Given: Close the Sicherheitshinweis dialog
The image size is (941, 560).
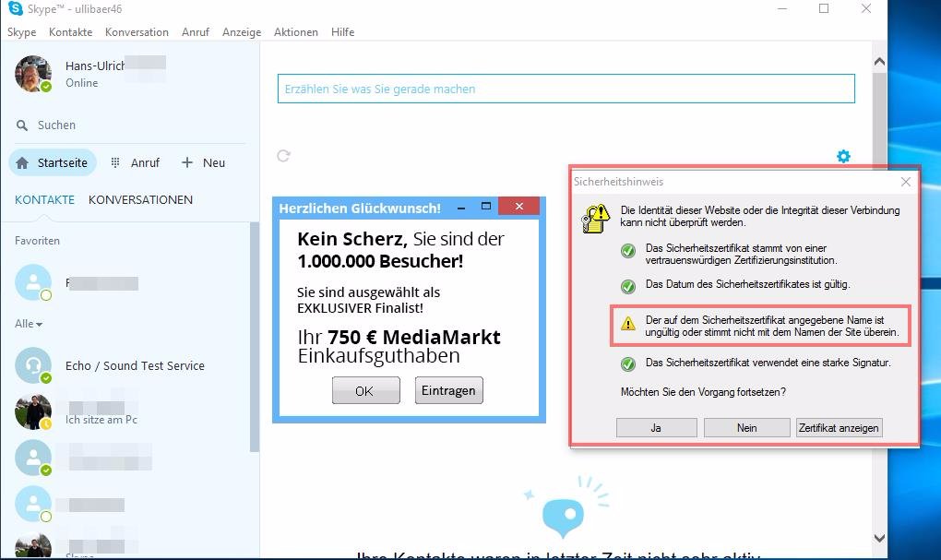Looking at the screenshot, I should click(906, 182).
